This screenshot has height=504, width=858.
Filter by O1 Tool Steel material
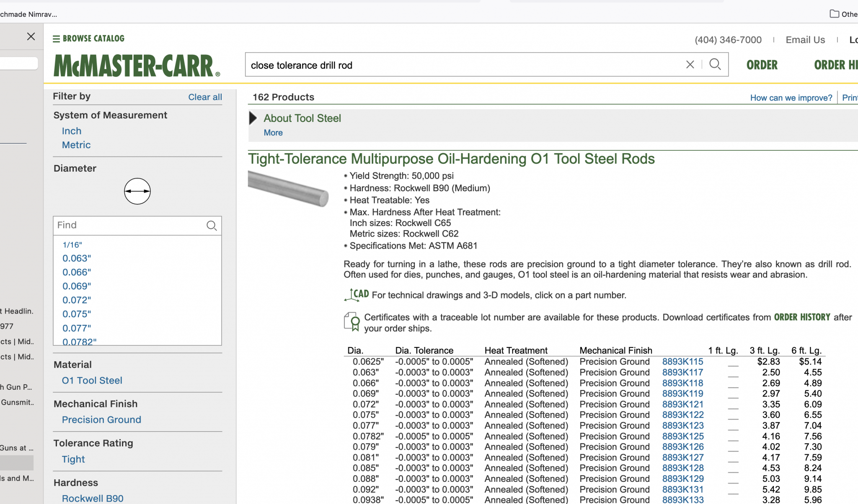pyautogui.click(x=92, y=381)
